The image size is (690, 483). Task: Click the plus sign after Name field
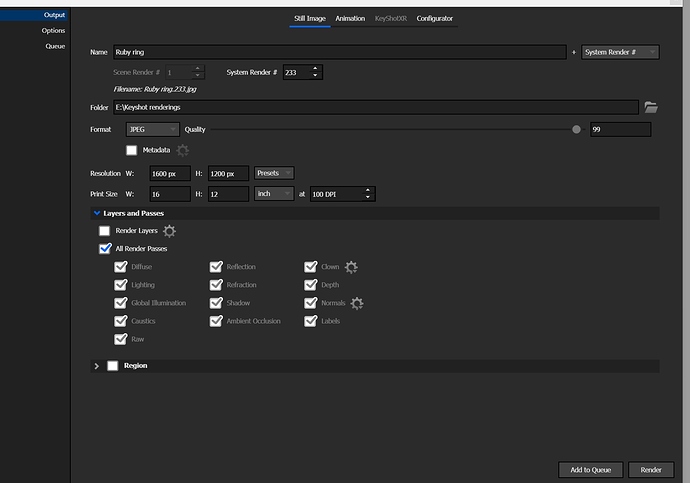pyautogui.click(x=574, y=52)
